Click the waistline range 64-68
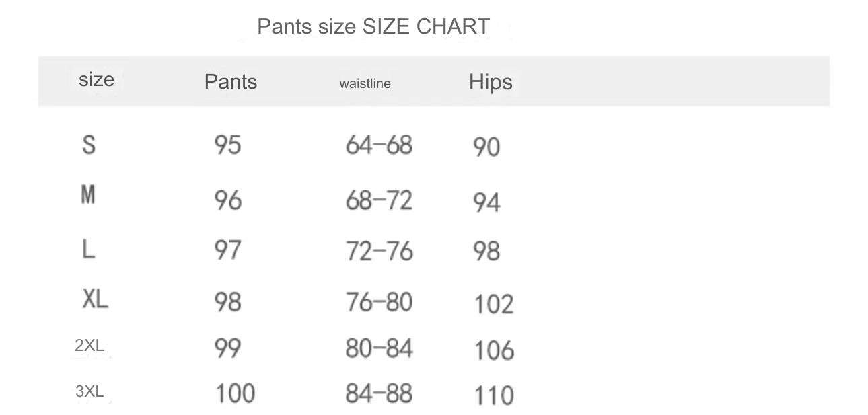The width and height of the screenshot is (868, 415). (x=379, y=145)
